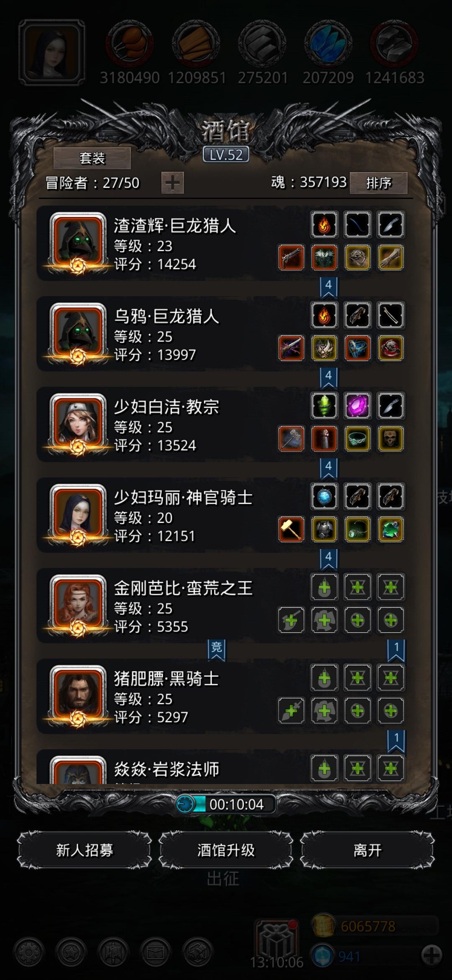Add weapon to 金刚芭比·蛮荒之王's empty sword slot
The height and width of the screenshot is (980, 452).
pos(291,620)
